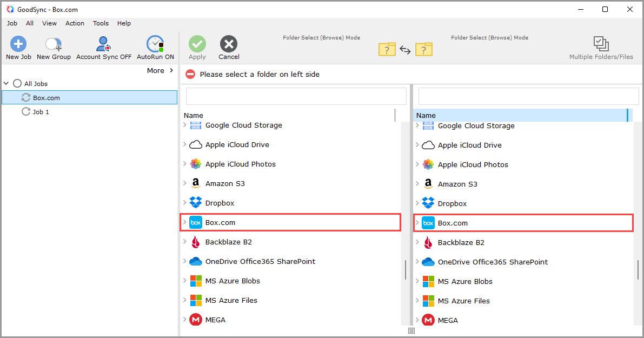Select left pane Dropbox icon

point(196,203)
